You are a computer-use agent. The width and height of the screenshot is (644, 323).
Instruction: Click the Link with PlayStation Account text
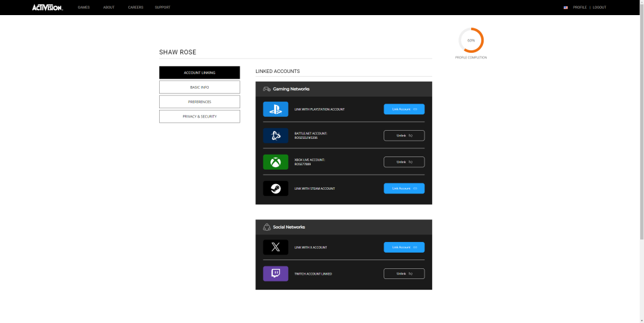(x=319, y=109)
